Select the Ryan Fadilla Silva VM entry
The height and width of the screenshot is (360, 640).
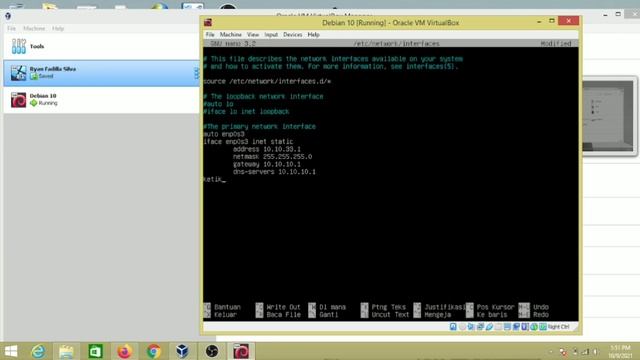(102, 73)
